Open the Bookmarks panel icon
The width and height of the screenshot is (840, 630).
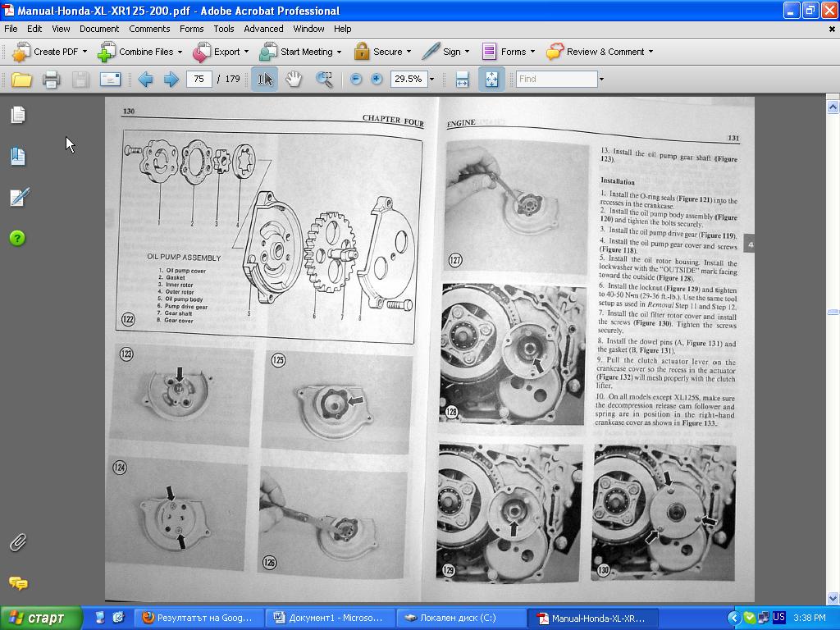tap(18, 156)
